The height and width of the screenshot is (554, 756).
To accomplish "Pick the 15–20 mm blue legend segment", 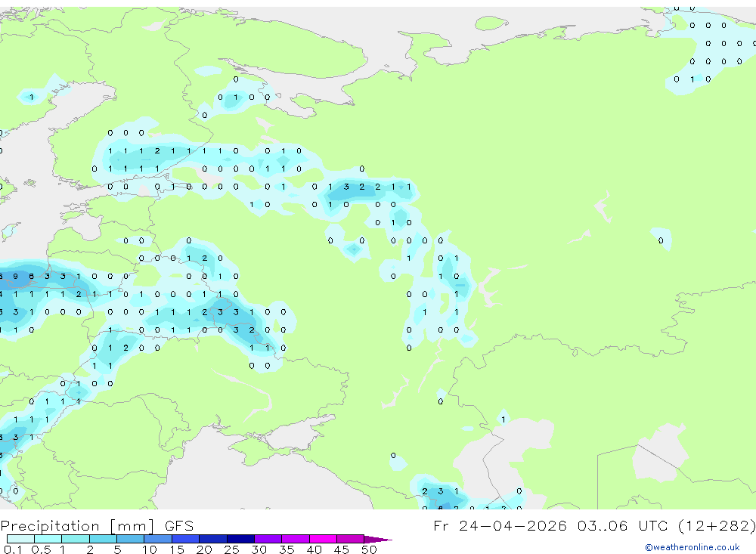I will coord(186,539).
